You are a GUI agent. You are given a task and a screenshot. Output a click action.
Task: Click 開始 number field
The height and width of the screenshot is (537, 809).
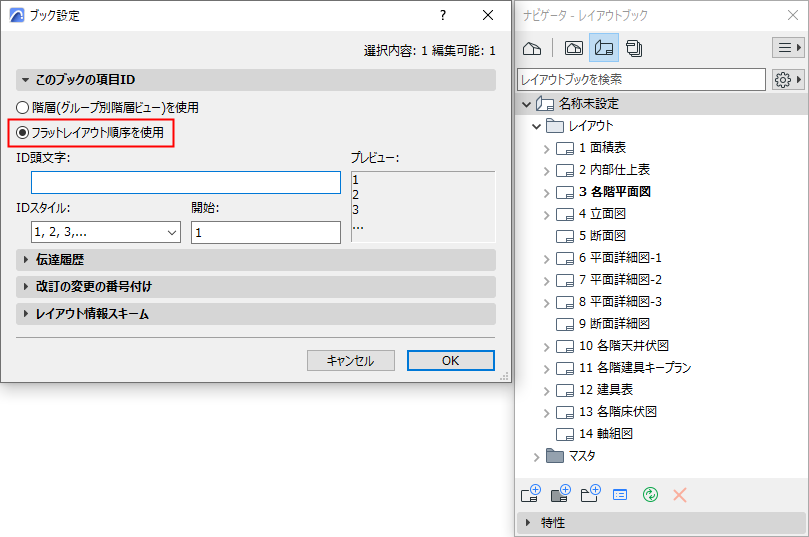click(x=266, y=233)
